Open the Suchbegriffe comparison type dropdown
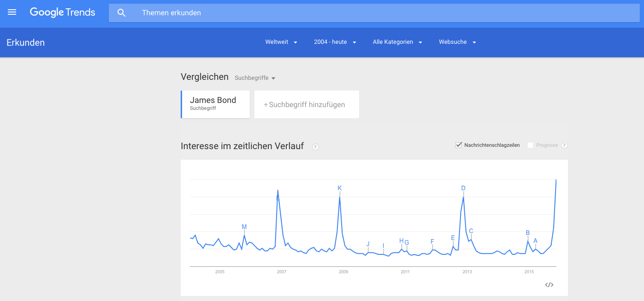The width and height of the screenshot is (644, 301). coord(255,78)
